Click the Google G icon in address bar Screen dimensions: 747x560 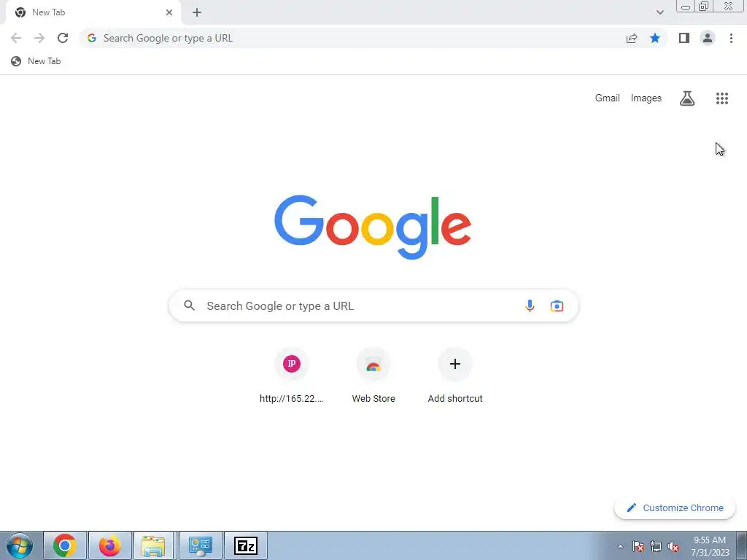92,38
